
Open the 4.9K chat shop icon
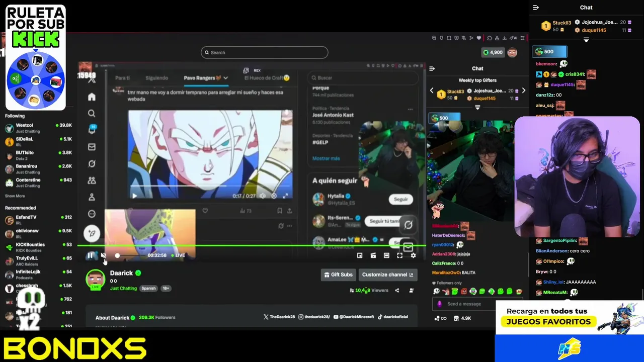pos(462,318)
